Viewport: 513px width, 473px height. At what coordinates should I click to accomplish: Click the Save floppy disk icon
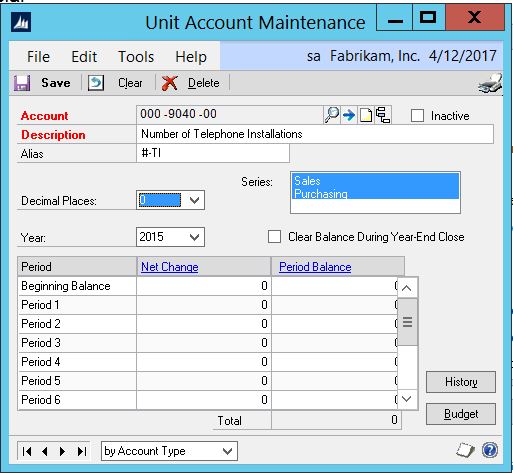pyautogui.click(x=22, y=83)
